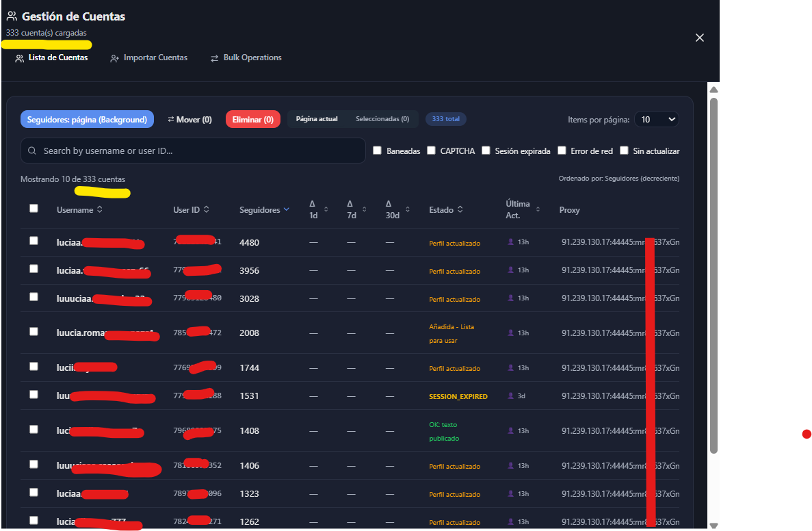
Task: Click the users icon beside Gestión de Cuentas
Action: (12, 16)
